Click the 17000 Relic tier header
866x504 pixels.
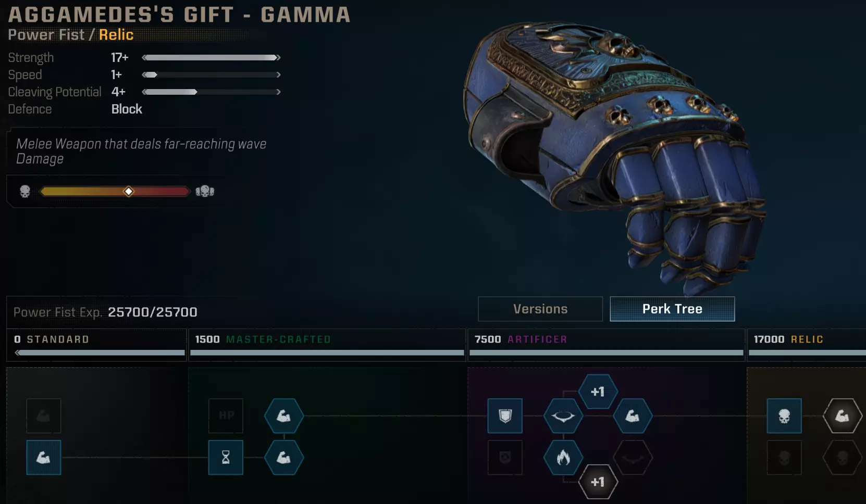pyautogui.click(x=807, y=344)
